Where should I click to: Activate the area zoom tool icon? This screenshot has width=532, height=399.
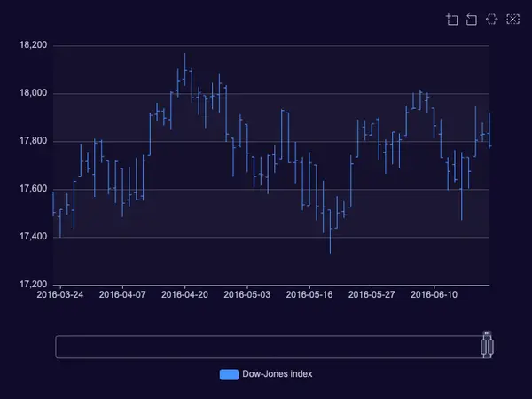click(x=452, y=20)
